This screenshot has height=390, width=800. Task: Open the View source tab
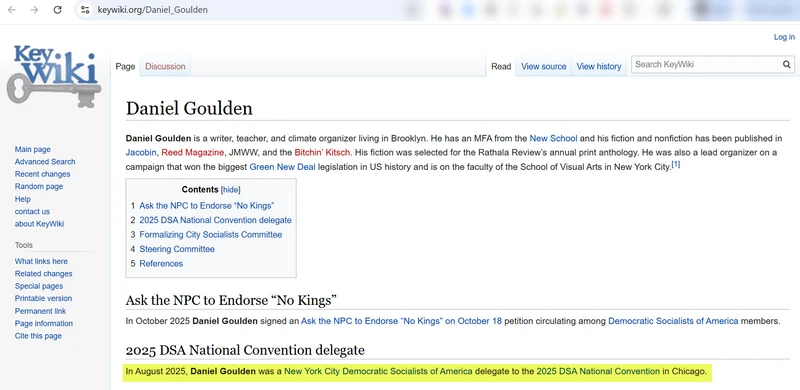tap(544, 66)
